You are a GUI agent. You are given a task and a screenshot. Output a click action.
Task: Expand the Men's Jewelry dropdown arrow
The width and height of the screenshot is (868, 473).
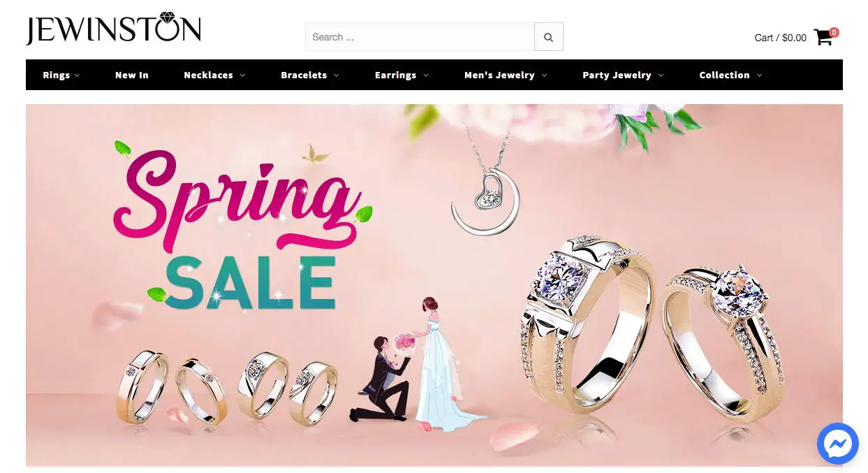click(x=544, y=75)
